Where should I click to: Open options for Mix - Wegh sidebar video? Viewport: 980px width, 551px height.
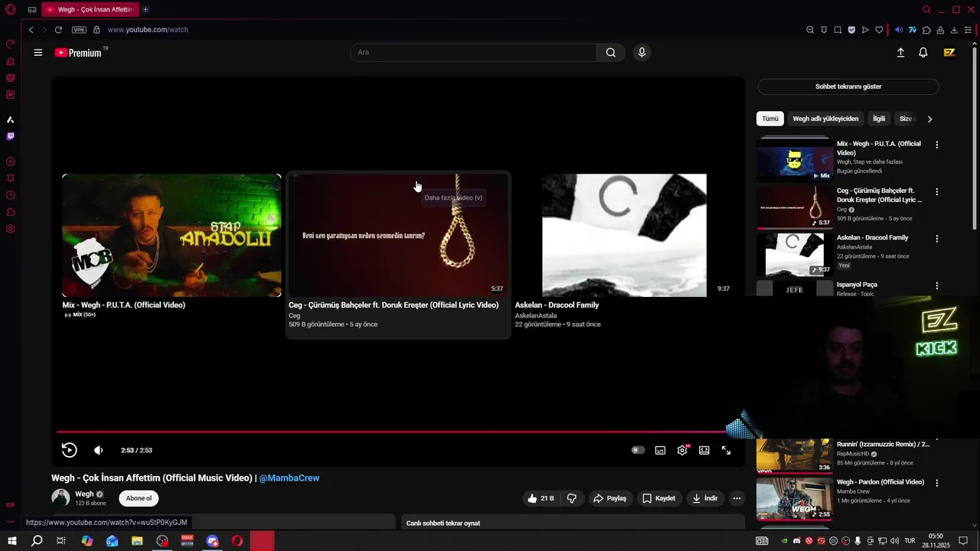coord(936,145)
